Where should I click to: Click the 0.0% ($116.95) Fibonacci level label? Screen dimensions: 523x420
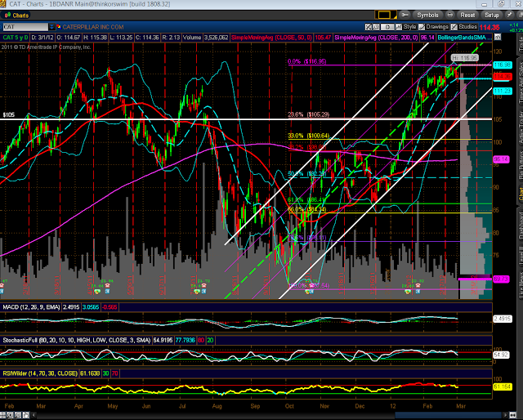click(x=307, y=61)
